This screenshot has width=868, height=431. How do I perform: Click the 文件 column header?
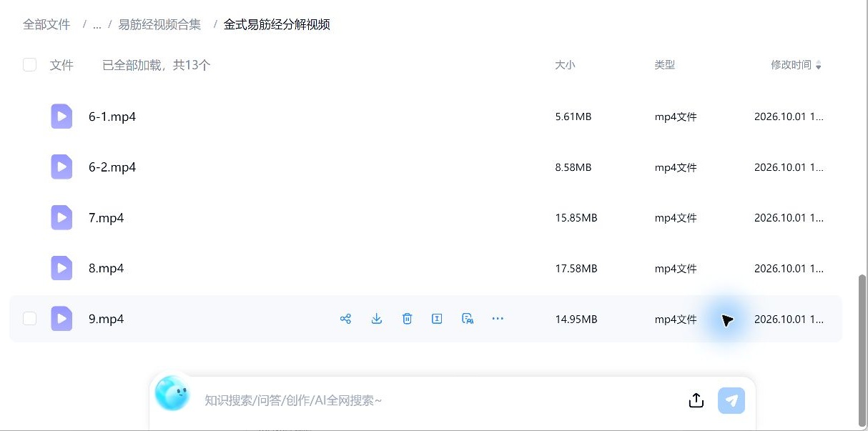[x=62, y=65]
